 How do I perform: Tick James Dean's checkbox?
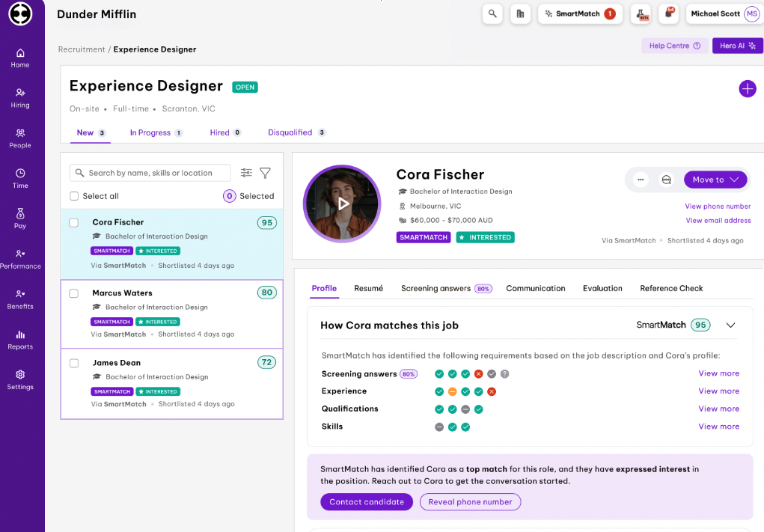pos(74,363)
